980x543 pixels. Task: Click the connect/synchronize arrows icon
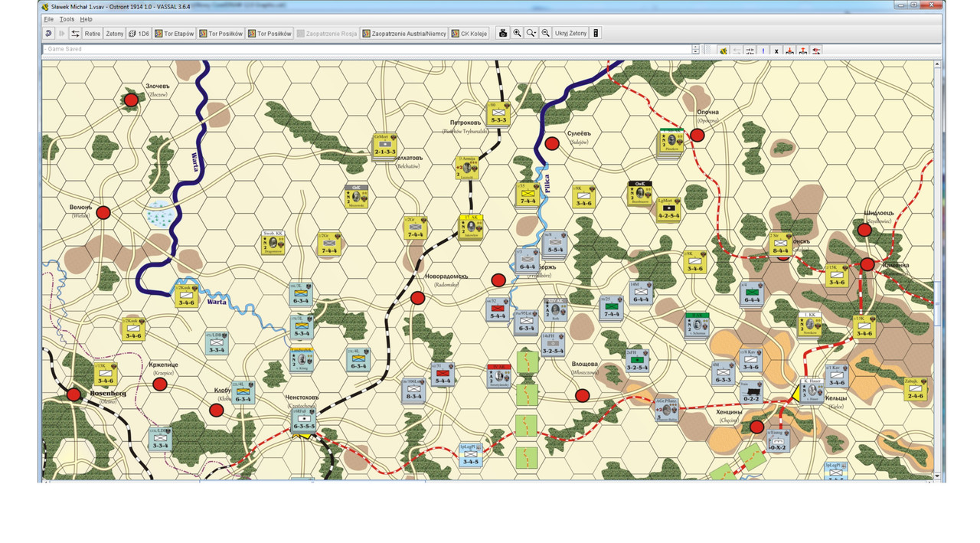[x=75, y=34]
